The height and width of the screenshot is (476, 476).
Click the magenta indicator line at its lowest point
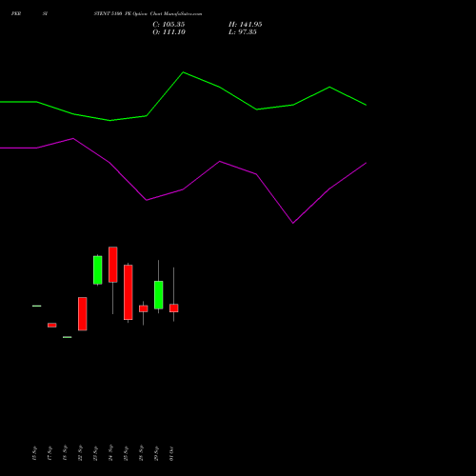(293, 223)
